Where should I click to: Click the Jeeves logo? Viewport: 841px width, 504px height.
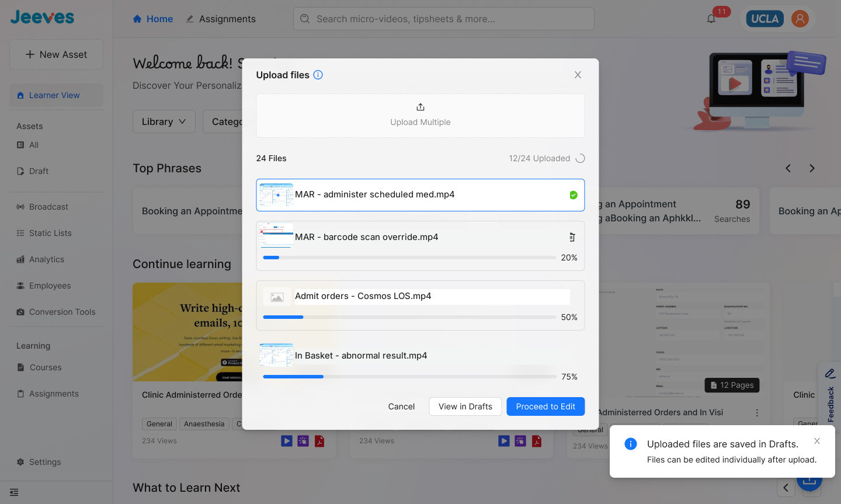[42, 17]
